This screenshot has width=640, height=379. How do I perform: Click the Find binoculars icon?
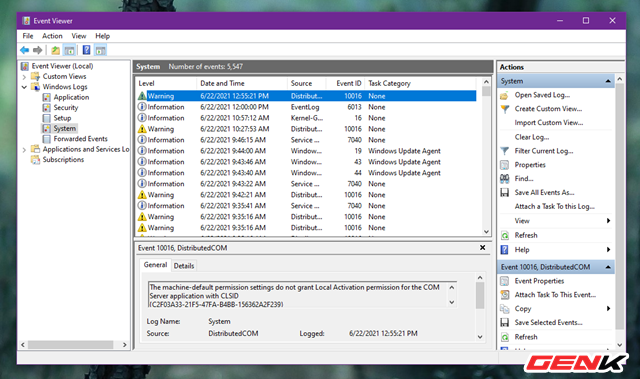pyautogui.click(x=505, y=179)
